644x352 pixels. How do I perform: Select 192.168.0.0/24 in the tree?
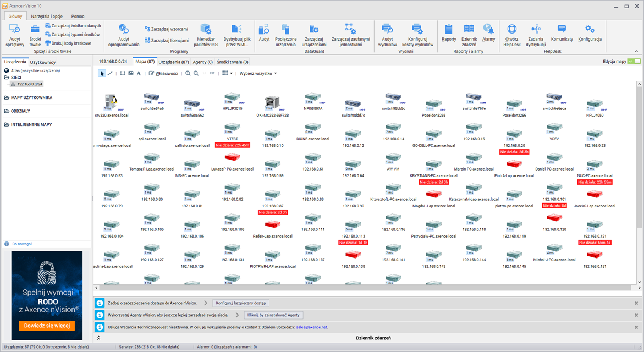click(x=27, y=84)
